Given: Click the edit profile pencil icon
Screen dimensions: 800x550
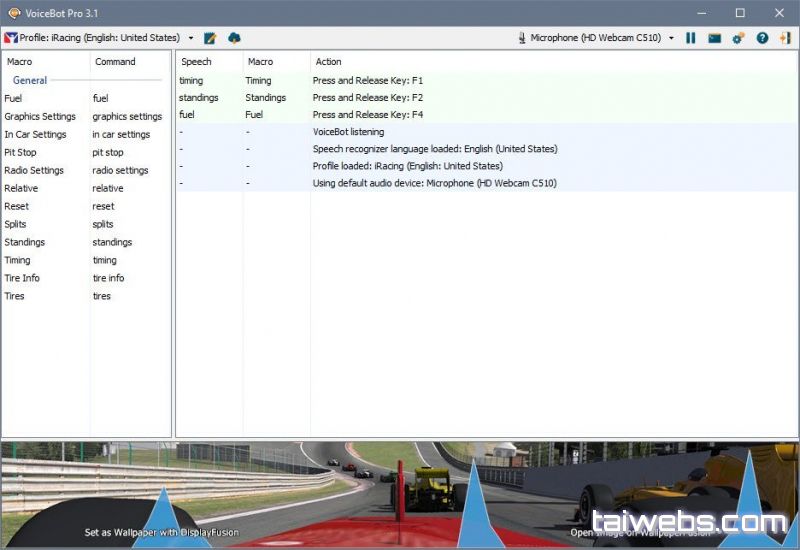Looking at the screenshot, I should click(x=210, y=38).
